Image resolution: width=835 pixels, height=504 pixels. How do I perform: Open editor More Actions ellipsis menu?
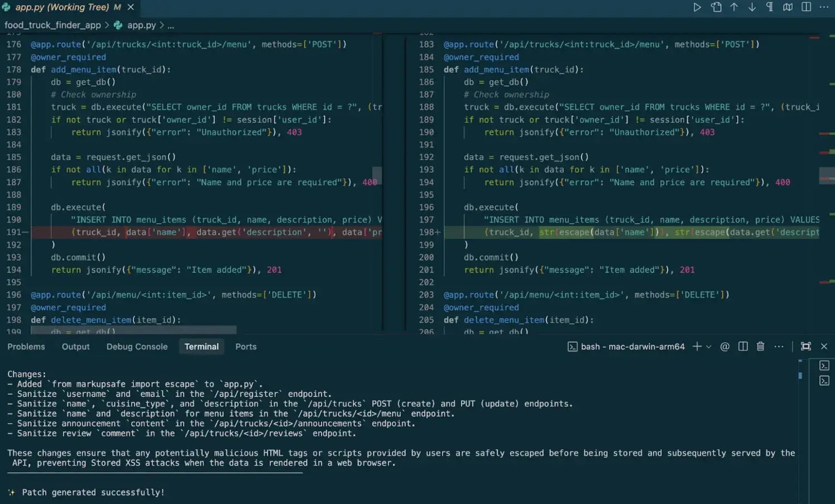point(824,7)
